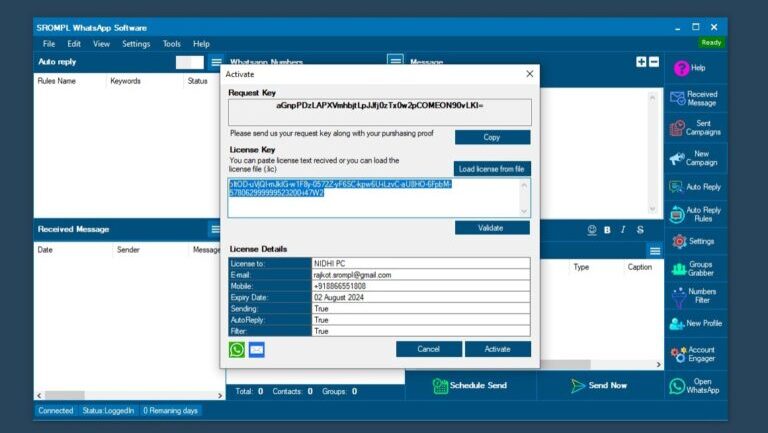Open Groups Grabber tool
The width and height of the screenshot is (768, 433).
pos(696,268)
